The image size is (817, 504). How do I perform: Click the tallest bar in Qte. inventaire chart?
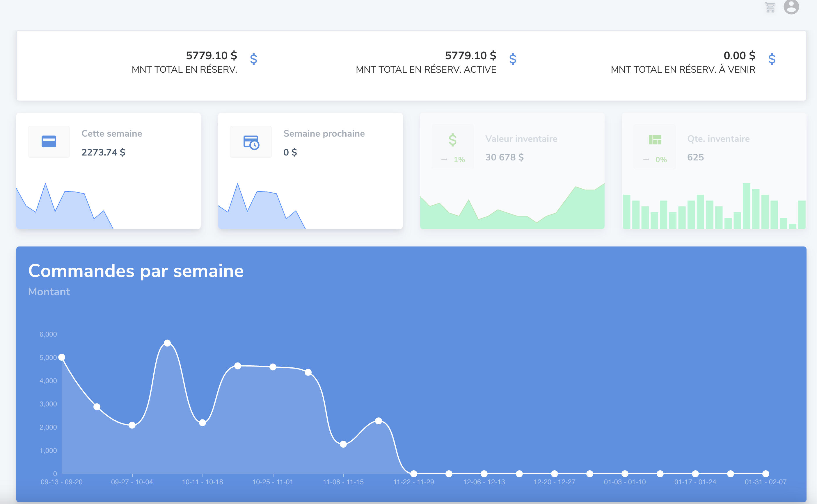[746, 206]
